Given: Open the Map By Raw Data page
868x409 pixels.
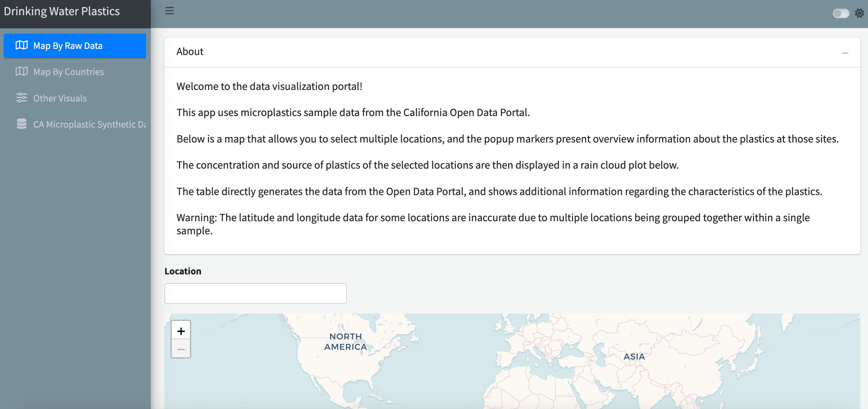Looking at the screenshot, I should (75, 46).
